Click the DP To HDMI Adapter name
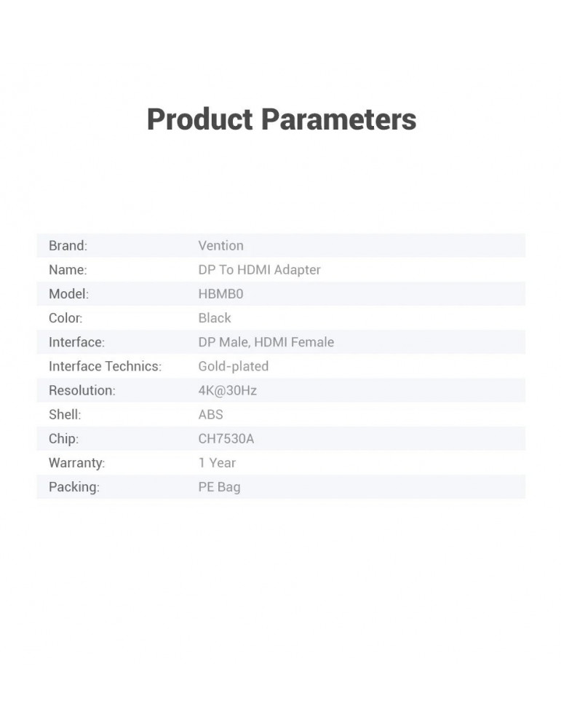The image size is (561, 728). (259, 269)
